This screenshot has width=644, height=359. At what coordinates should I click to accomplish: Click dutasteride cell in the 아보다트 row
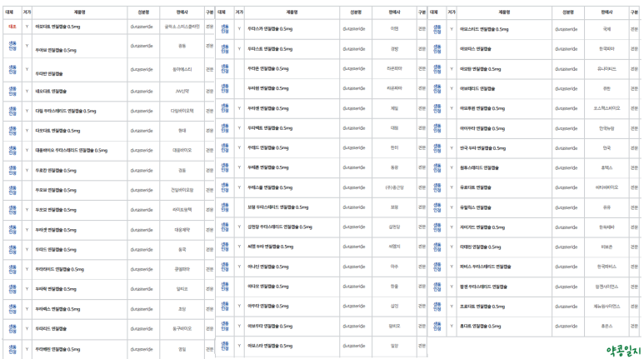pyautogui.click(x=142, y=27)
